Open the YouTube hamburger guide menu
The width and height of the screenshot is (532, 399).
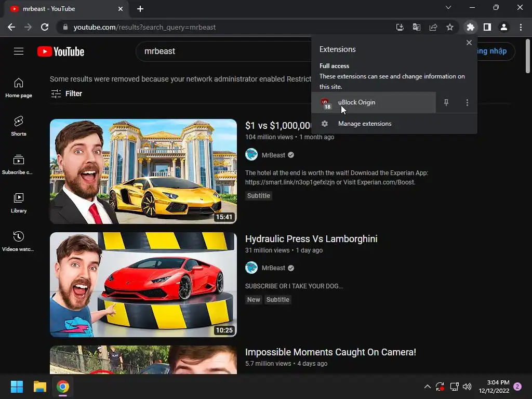(x=19, y=51)
